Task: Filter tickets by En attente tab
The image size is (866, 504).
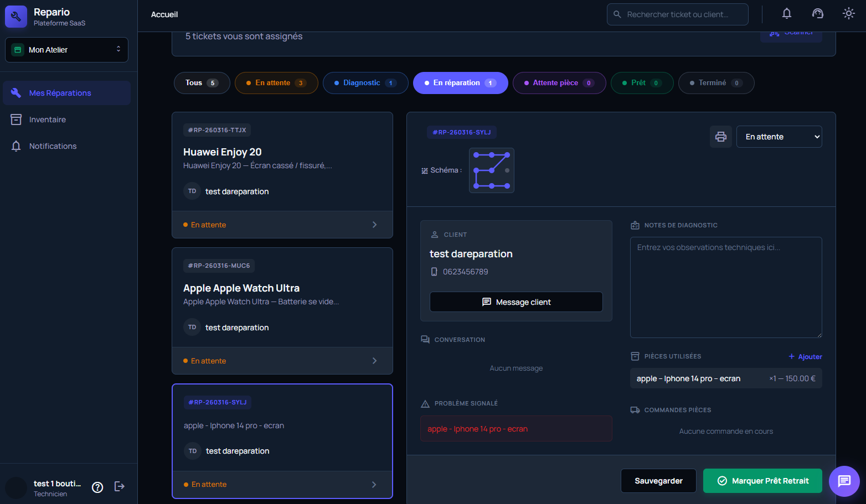Action: 276,83
